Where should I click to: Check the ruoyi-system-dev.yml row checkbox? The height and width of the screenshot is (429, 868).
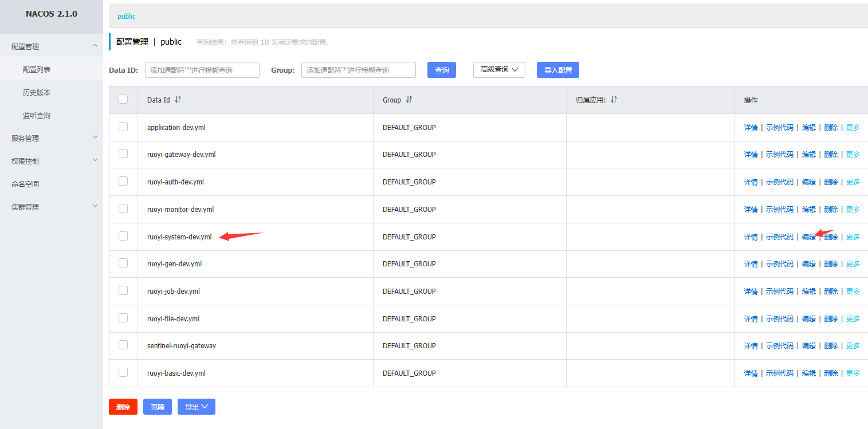(123, 236)
